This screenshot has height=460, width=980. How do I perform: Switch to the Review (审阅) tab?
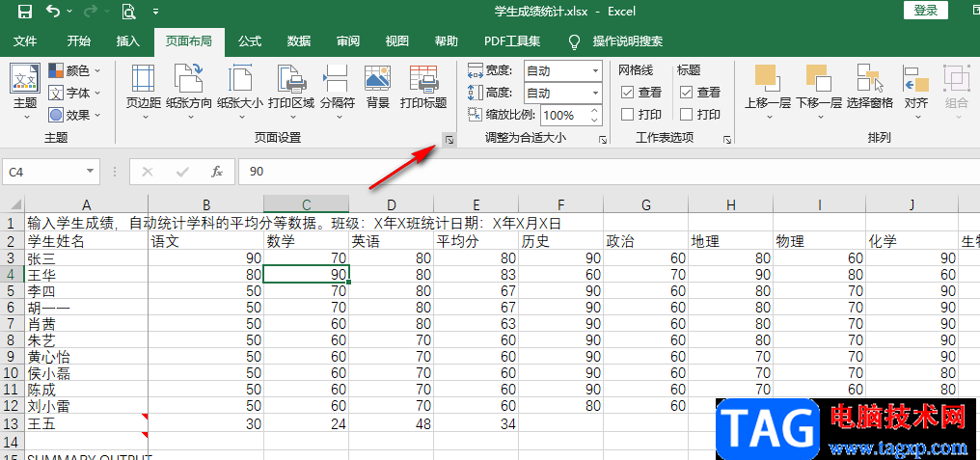click(348, 41)
